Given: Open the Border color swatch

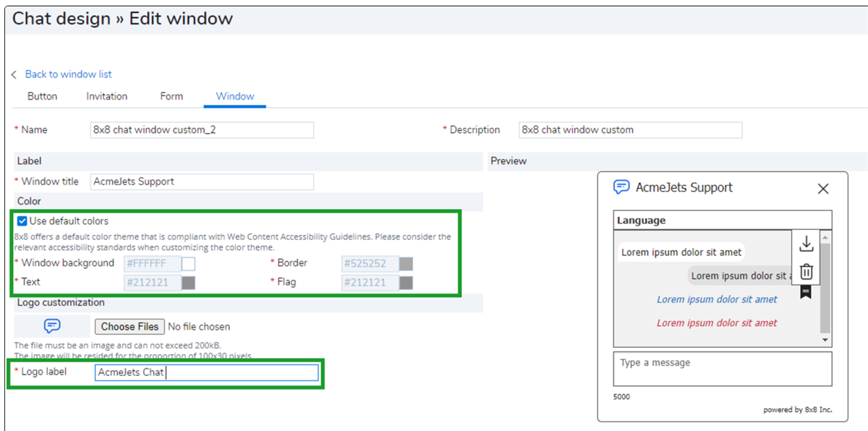Looking at the screenshot, I should click(x=406, y=264).
